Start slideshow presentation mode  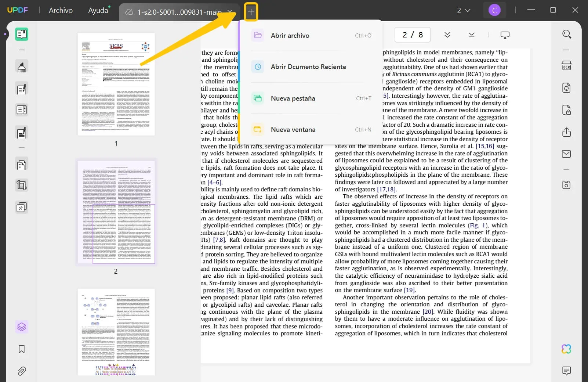click(x=505, y=35)
